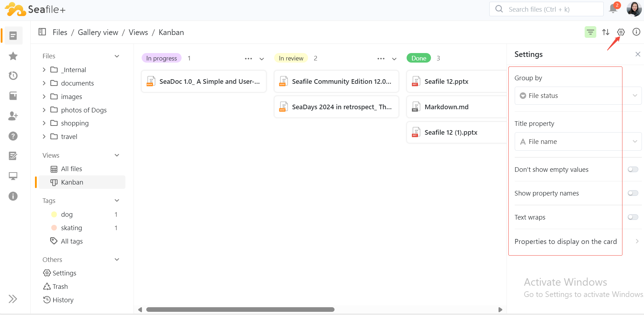Screen dimensions: 644x315
Task: Click the sort arrows icon
Action: coord(605,32)
